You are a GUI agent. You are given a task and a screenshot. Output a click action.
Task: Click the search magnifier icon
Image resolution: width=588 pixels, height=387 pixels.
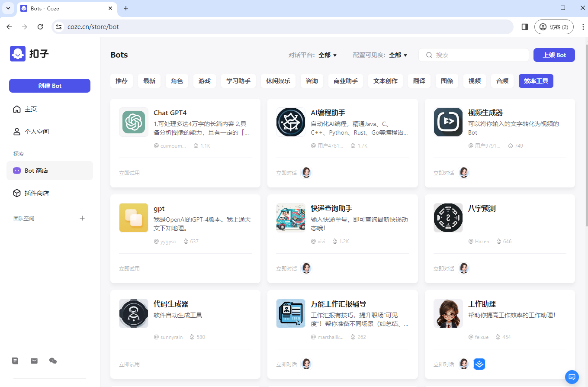pos(429,55)
